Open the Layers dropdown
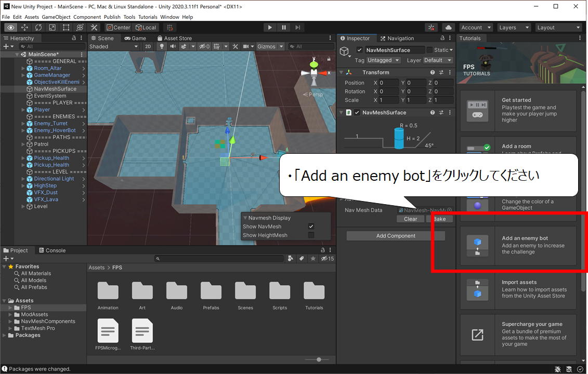 (x=514, y=28)
